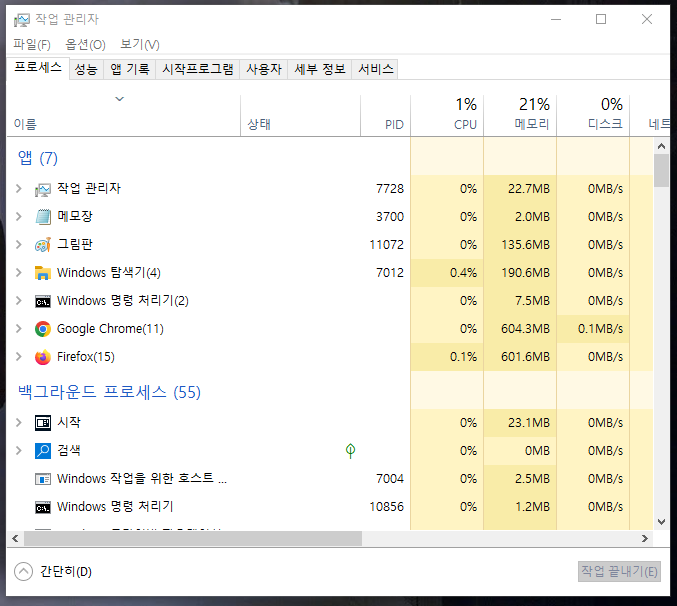Switch to the 앱 기록 tab
The image size is (677, 606).
point(130,69)
